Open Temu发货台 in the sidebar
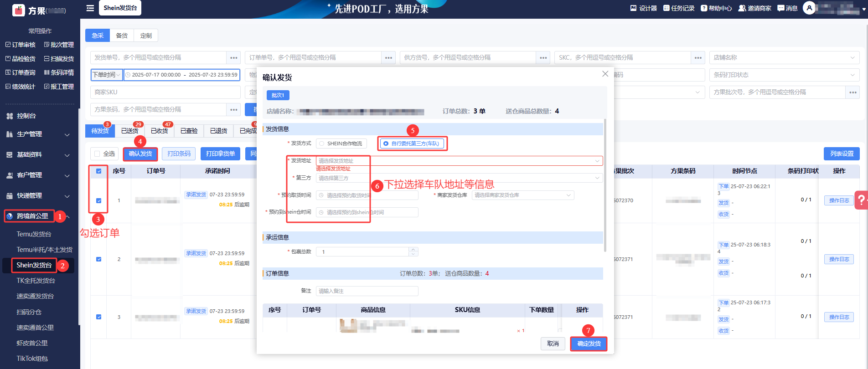Screen dimensions: 868x369 (x=34, y=234)
